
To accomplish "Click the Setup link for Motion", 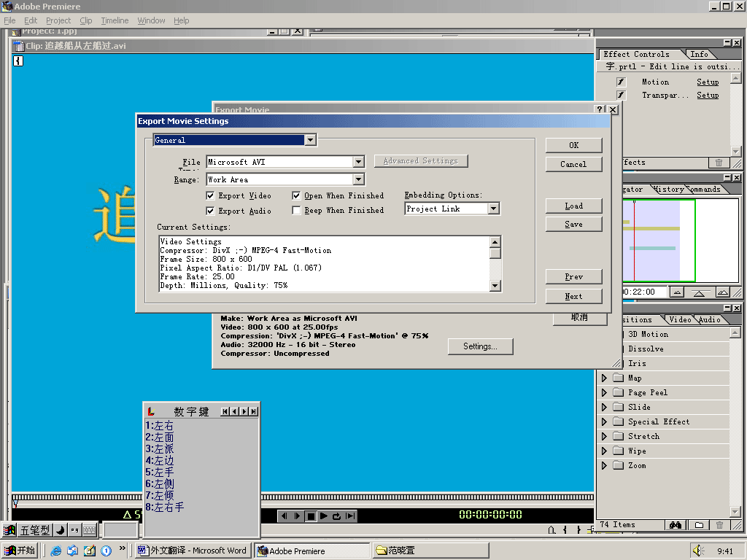I will (708, 82).
